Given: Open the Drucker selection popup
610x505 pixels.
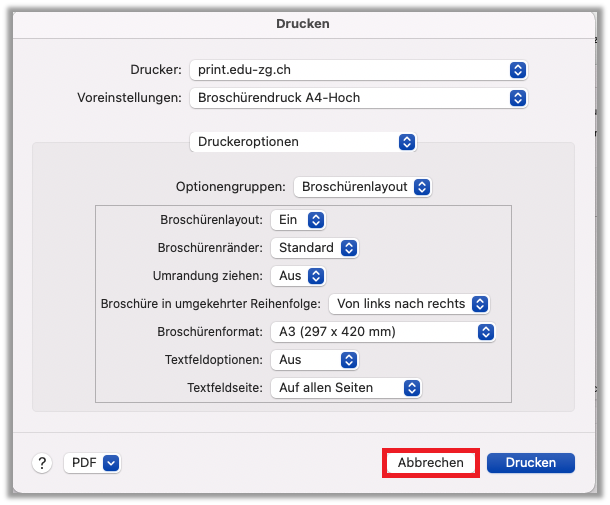Looking at the screenshot, I should [x=357, y=70].
